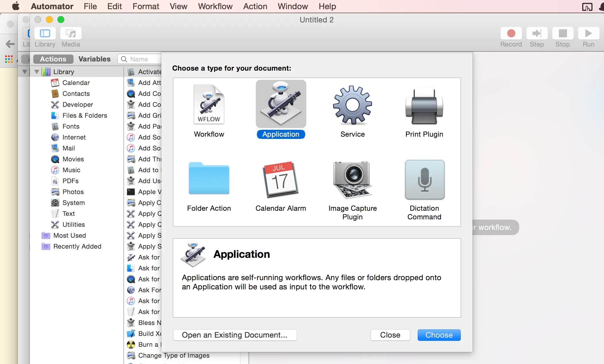Open the Workflow menu

(215, 6)
